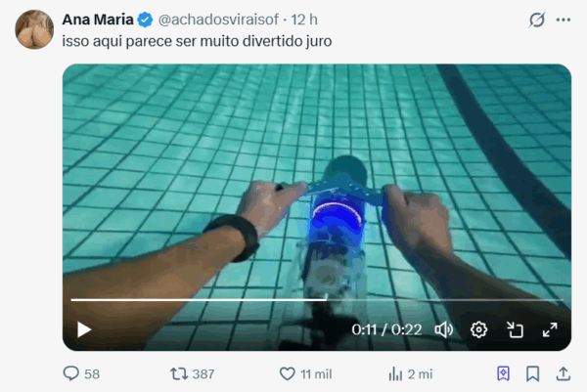Open the 12 h timestamp permalink
The image size is (587, 392).
304,20
